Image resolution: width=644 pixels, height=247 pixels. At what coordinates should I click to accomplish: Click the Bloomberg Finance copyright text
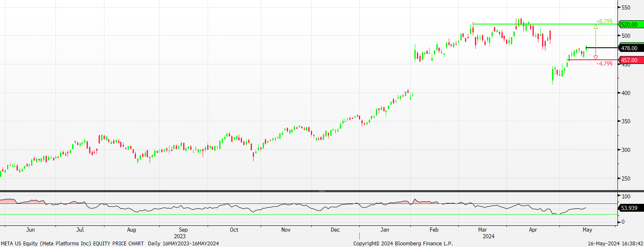(403, 243)
